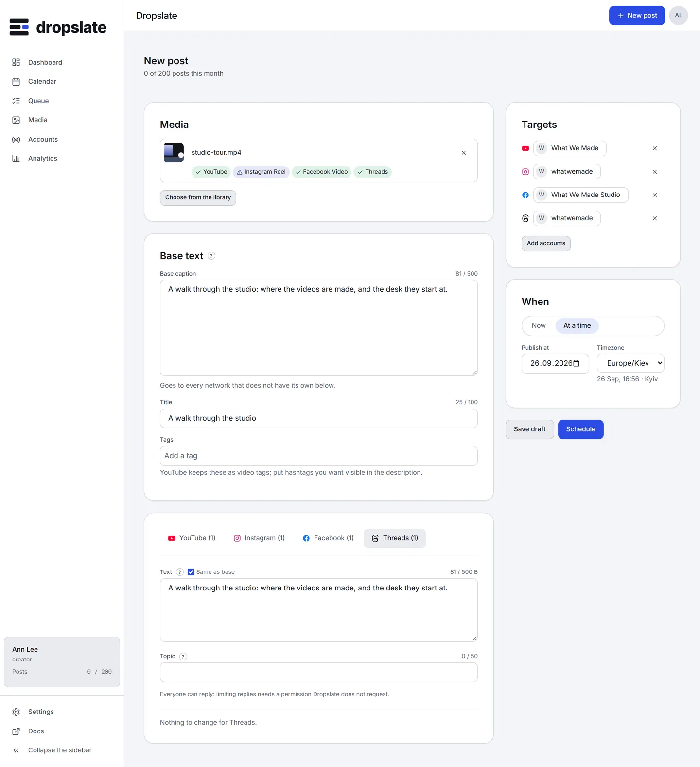
Task: Click the dropslate logo icon
Action: [19, 27]
